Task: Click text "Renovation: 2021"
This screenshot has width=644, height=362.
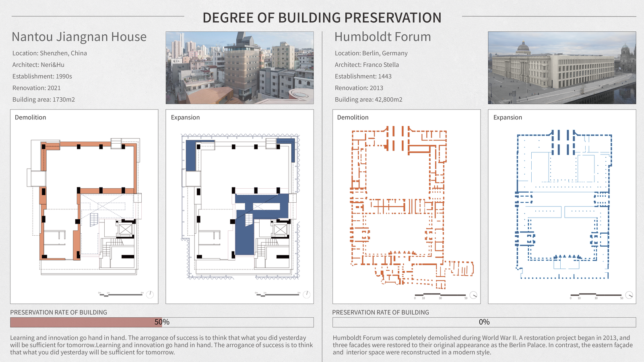Action: 37,88
